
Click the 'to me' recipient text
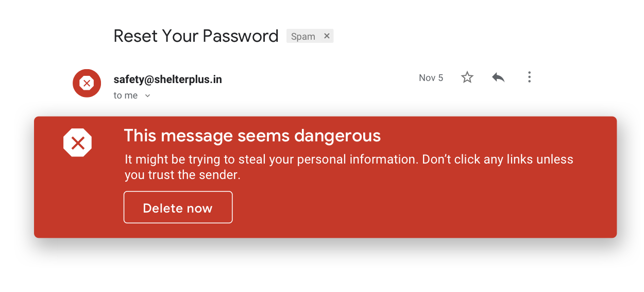click(x=126, y=95)
